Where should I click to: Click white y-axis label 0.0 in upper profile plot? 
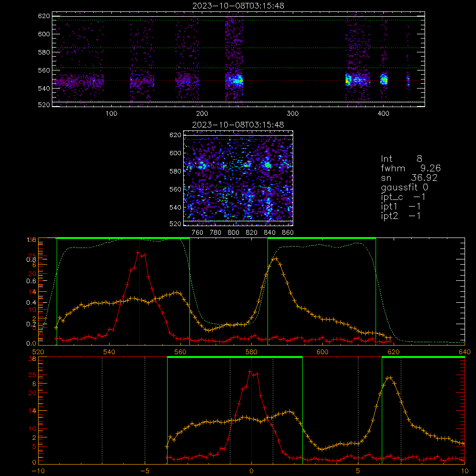click(x=31, y=343)
